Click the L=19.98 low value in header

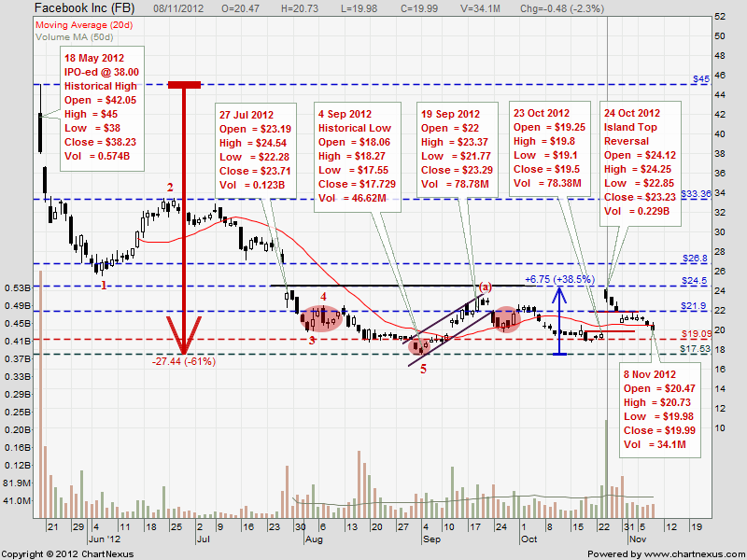(358, 8)
